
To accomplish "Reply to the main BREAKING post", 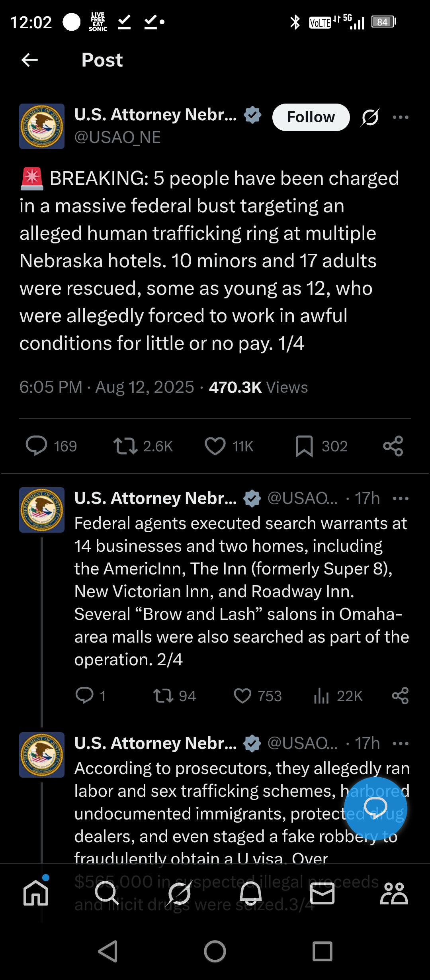I will [36, 446].
